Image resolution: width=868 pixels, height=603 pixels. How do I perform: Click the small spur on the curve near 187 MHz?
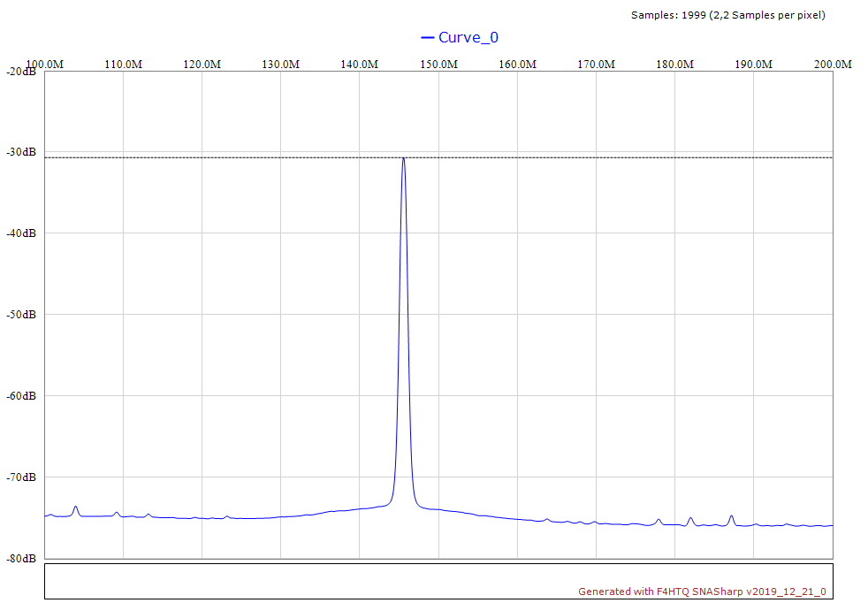731,516
